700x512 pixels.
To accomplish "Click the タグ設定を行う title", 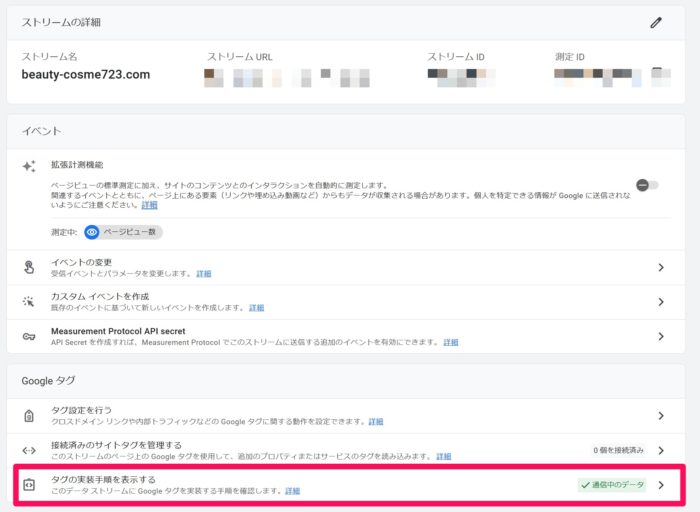I will 81,410.
